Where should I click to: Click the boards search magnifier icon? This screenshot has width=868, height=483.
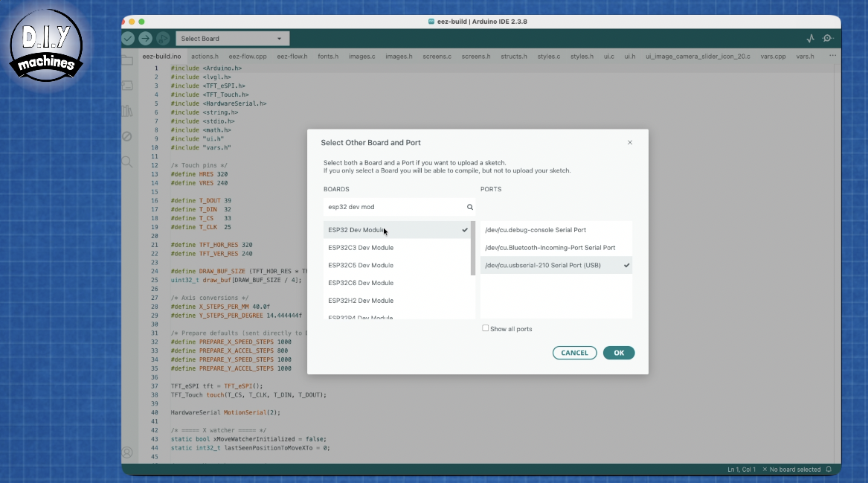470,207
